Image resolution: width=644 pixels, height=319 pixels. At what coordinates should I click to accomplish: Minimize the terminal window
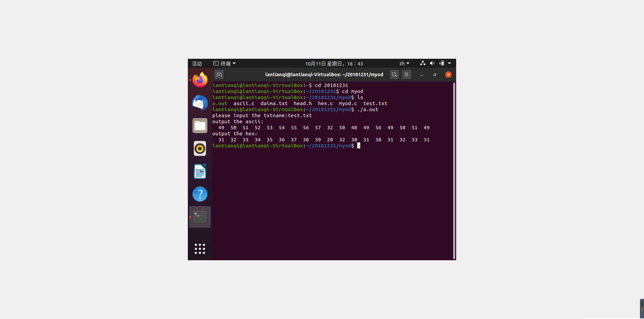click(x=421, y=75)
